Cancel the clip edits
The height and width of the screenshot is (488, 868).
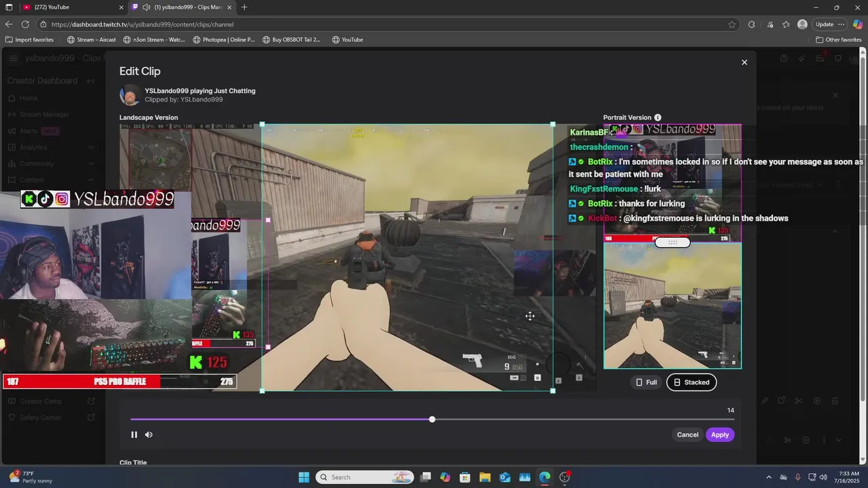click(687, 435)
